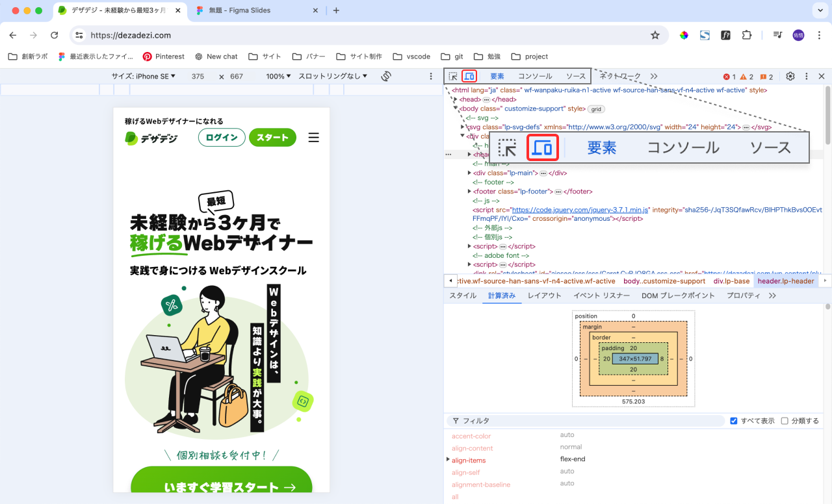832x504 pixels.
Task: Expand the svg lp-svg-defs node
Action: click(x=463, y=127)
